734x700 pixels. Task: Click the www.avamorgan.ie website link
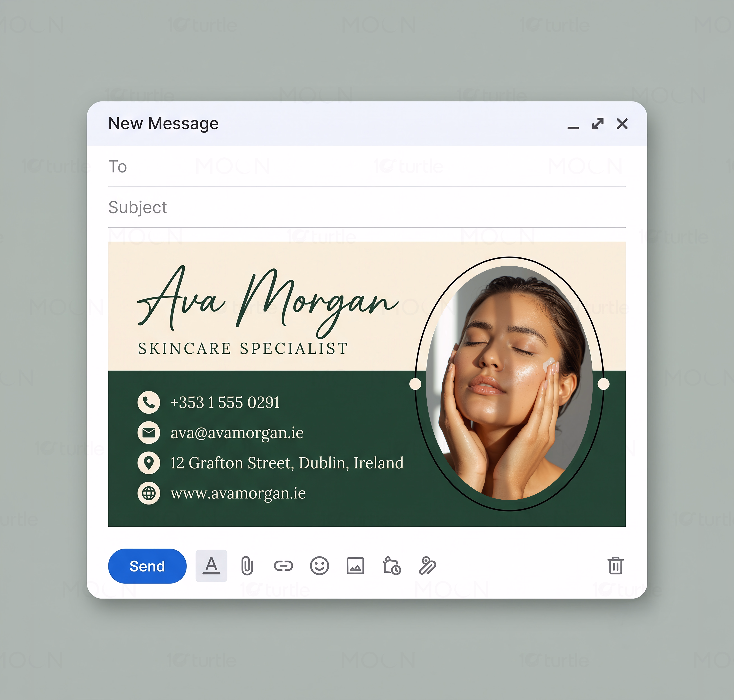[238, 493]
